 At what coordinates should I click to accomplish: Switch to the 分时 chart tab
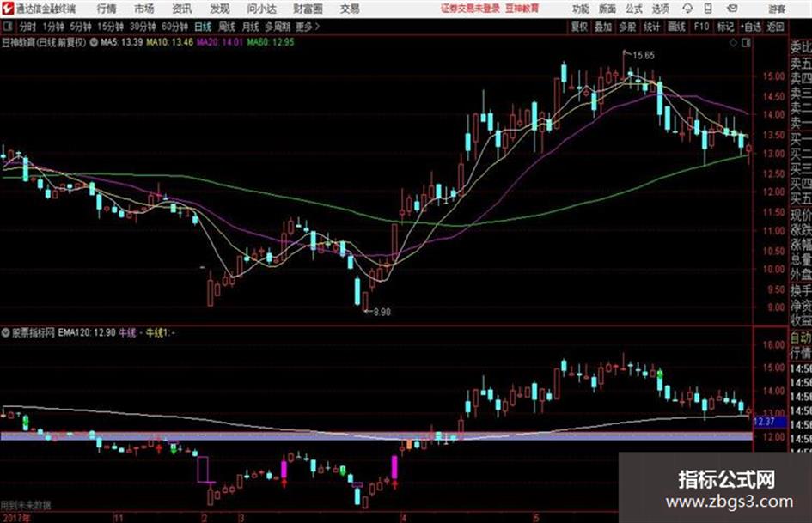point(28,27)
